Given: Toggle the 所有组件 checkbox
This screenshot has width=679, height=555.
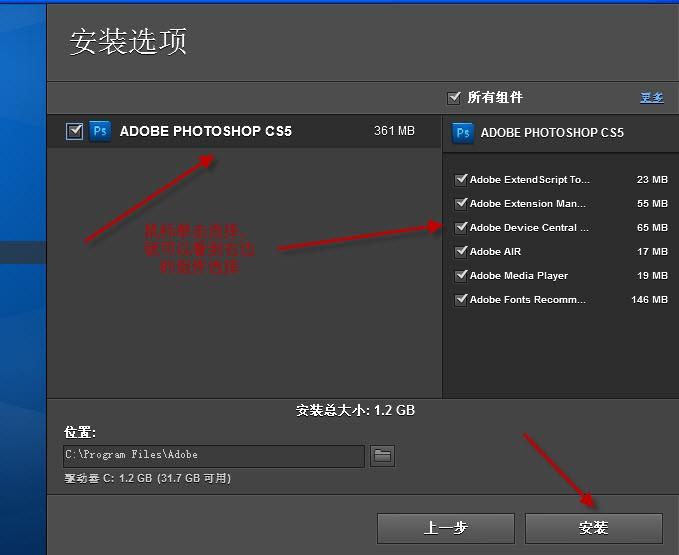Looking at the screenshot, I should coord(454,97).
